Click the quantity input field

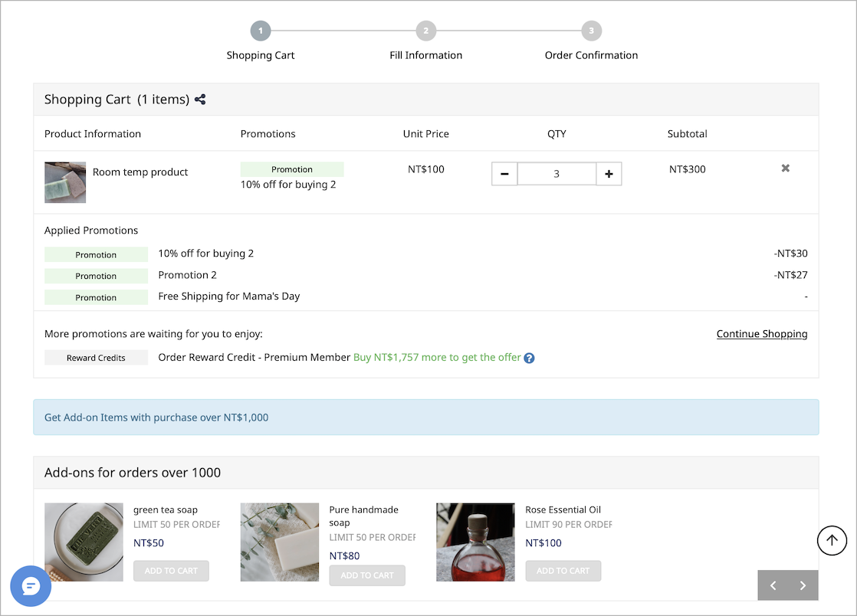[557, 174]
